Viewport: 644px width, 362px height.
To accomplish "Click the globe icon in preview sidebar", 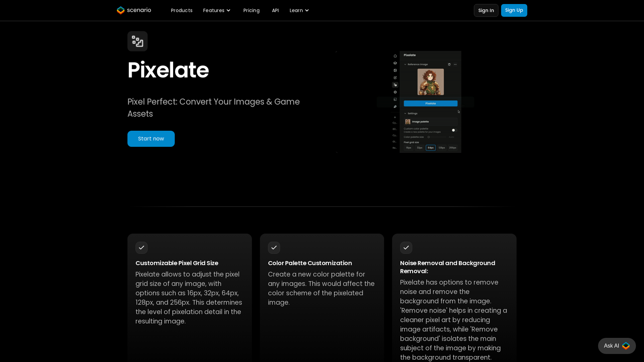I will (x=395, y=92).
